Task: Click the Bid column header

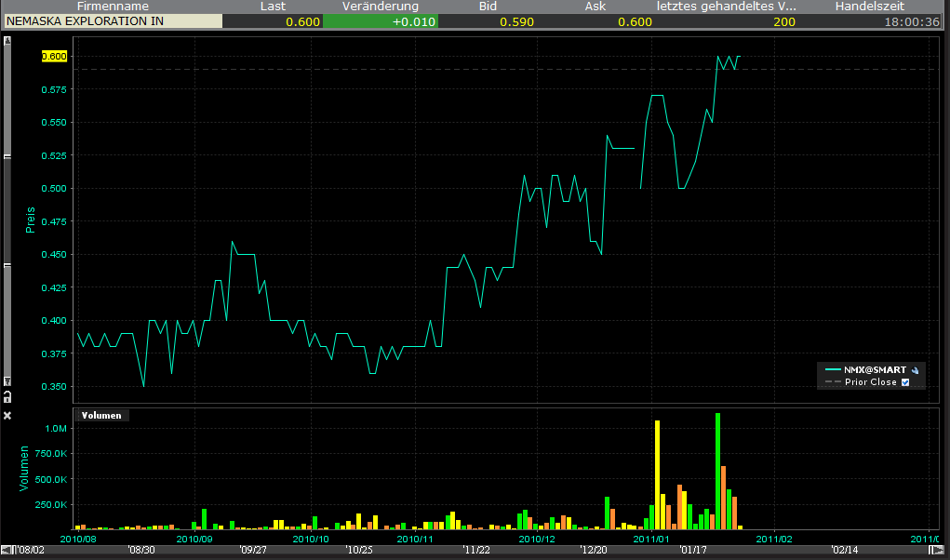Action: (488, 7)
